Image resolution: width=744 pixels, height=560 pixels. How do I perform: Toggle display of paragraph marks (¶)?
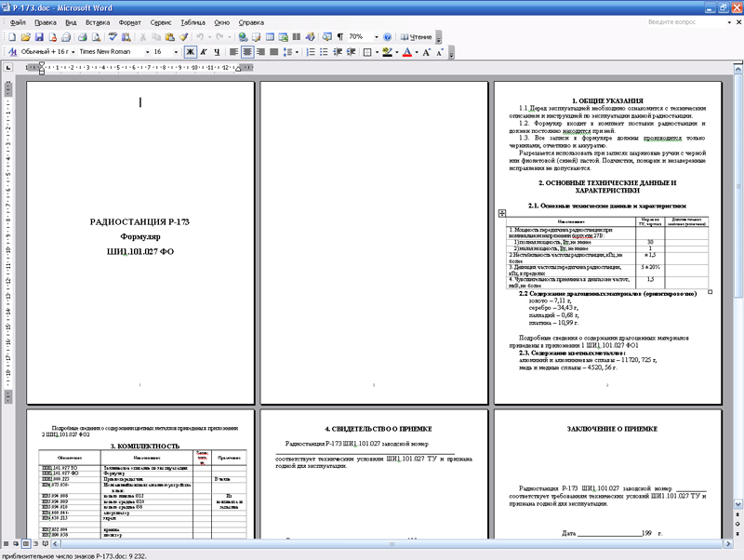coord(340,37)
